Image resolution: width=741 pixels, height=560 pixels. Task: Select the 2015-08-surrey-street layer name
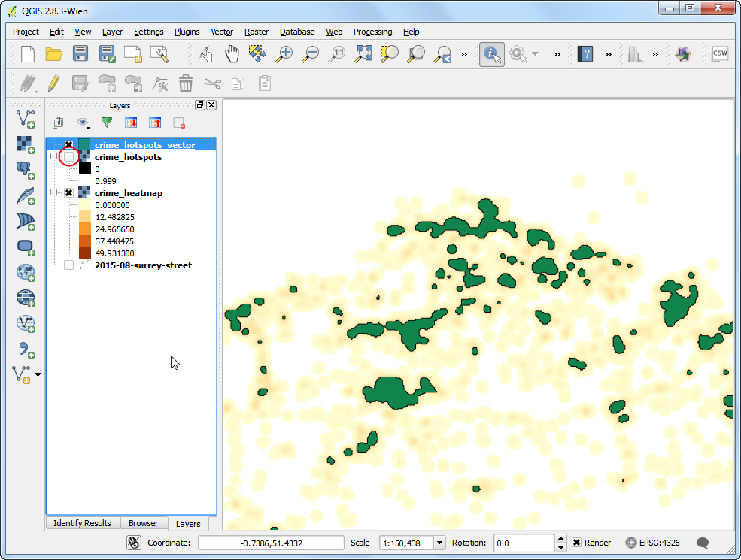(143, 265)
